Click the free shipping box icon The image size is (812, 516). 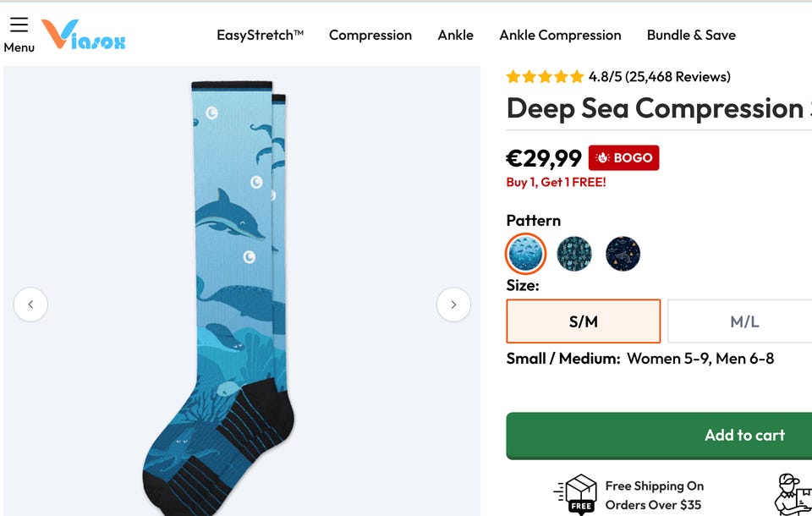(x=580, y=494)
